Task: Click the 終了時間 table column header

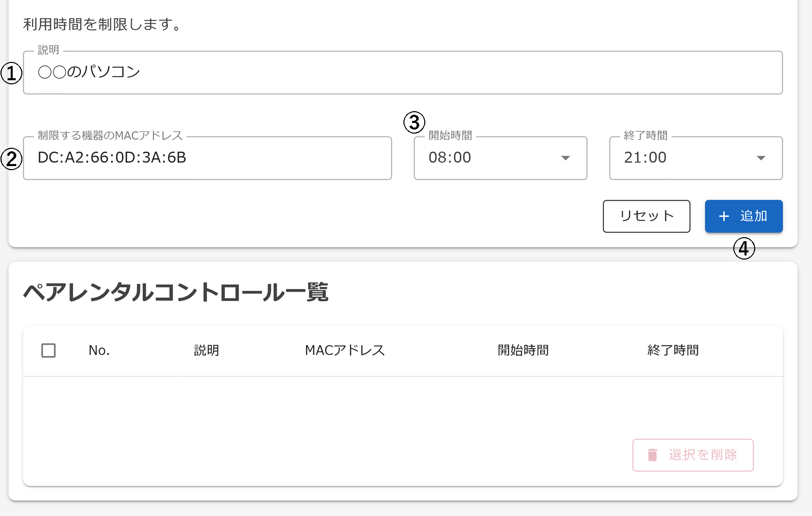Action: 672,350
